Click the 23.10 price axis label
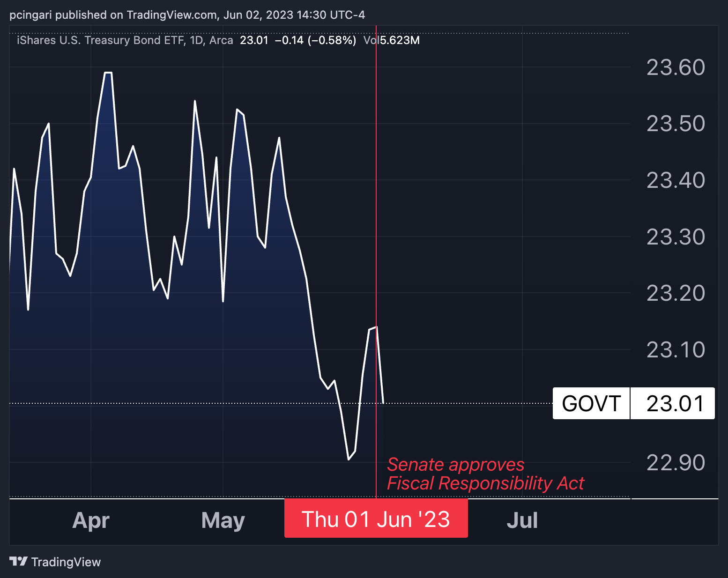The height and width of the screenshot is (578, 728). (675, 349)
